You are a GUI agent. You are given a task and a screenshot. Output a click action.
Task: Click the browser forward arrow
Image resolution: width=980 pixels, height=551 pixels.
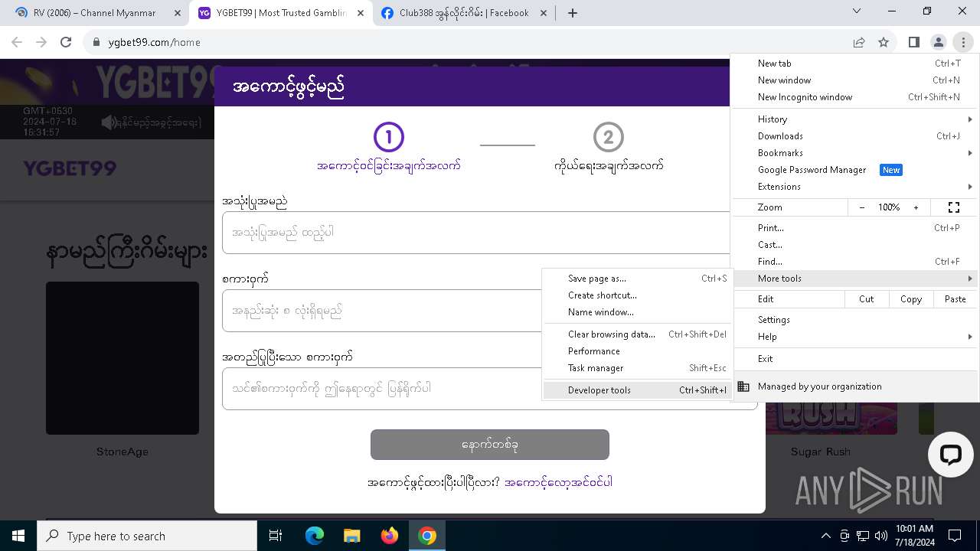coord(41,43)
